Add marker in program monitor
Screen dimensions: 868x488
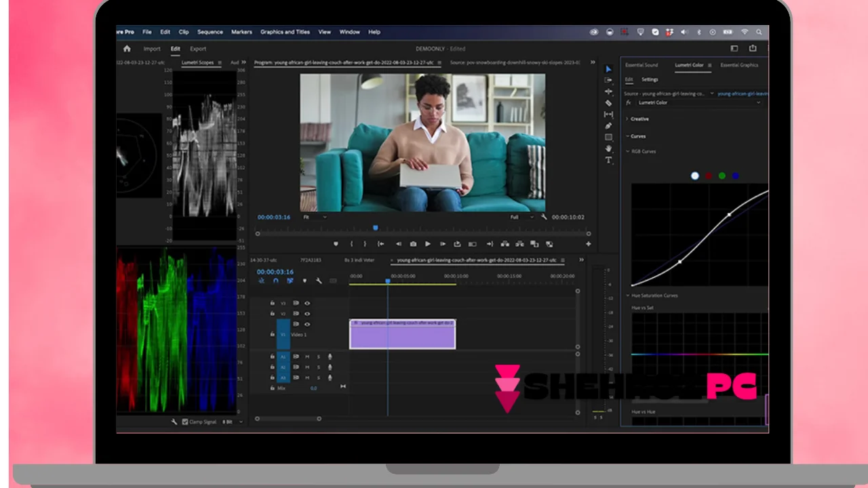click(x=336, y=244)
